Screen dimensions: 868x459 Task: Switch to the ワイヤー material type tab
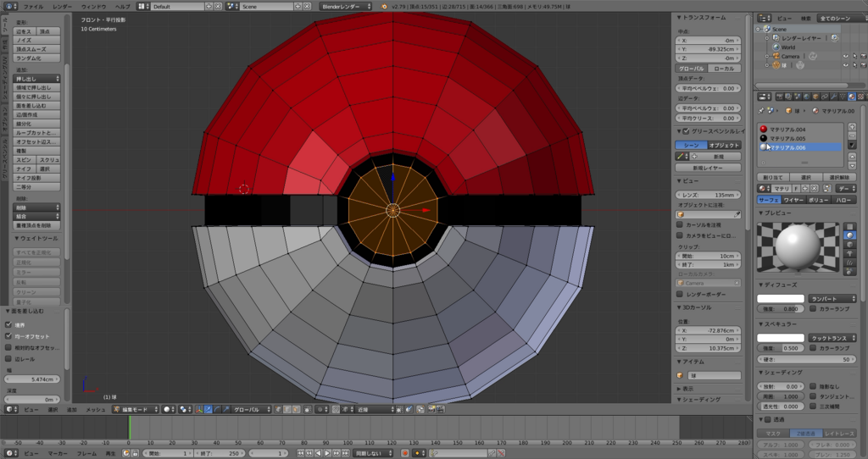[793, 200]
